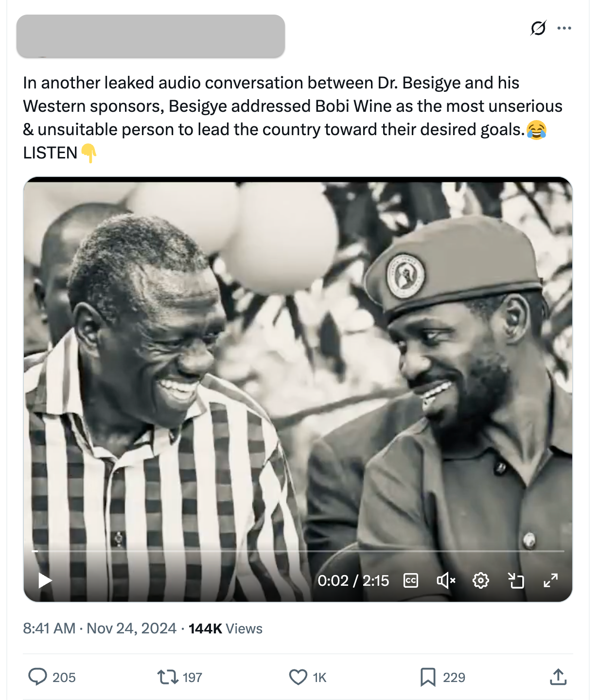
Task: Play the video
Action: click(45, 580)
